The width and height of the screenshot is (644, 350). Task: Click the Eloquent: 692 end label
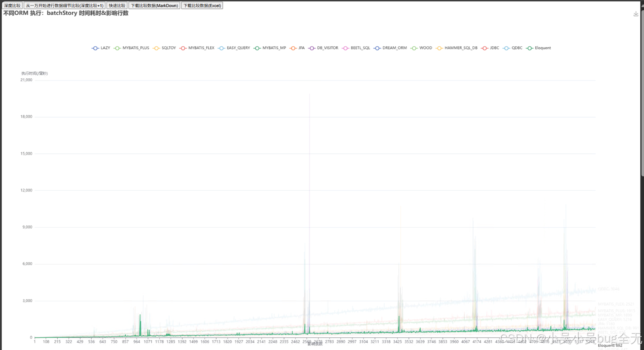tap(610, 345)
